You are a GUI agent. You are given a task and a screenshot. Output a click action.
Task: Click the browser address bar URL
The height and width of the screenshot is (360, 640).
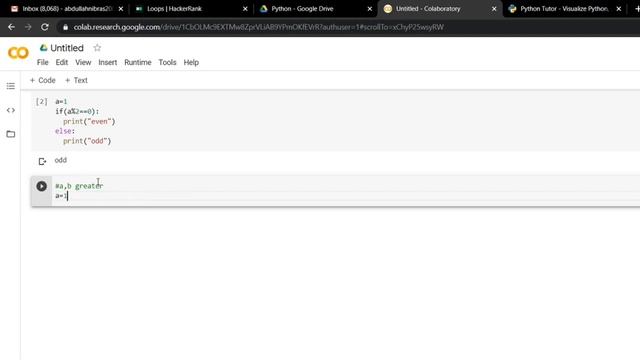click(x=258, y=27)
